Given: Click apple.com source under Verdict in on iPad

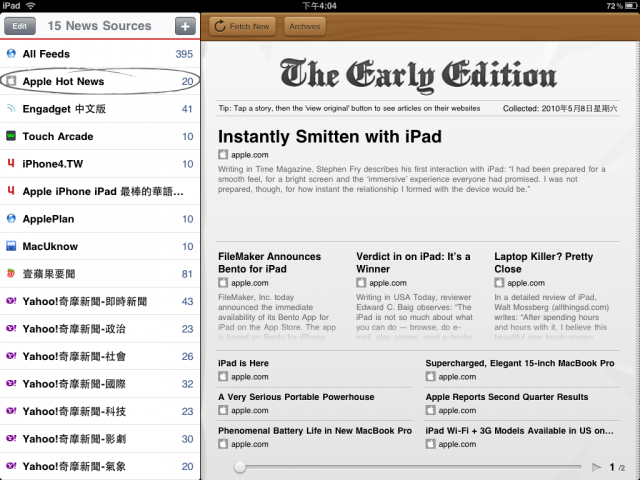Looking at the screenshot, I should [x=388, y=283].
